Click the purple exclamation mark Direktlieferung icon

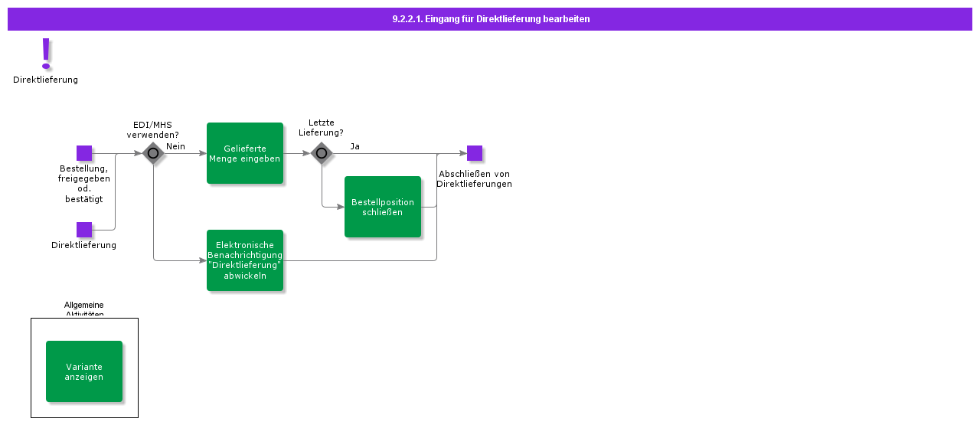(x=46, y=54)
